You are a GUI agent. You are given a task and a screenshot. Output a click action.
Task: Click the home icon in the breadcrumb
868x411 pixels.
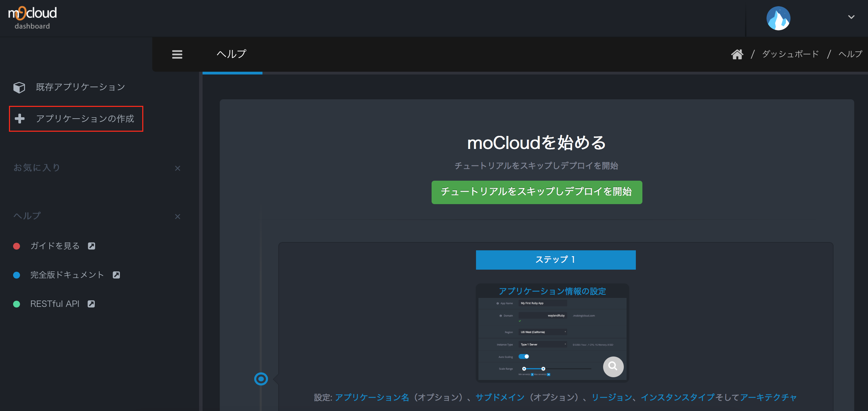[737, 53]
